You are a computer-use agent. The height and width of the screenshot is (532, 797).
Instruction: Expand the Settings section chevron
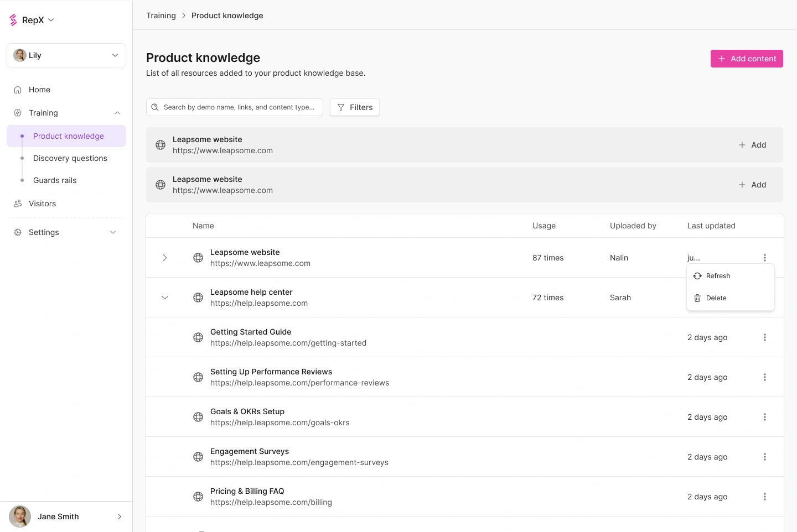[x=113, y=232]
